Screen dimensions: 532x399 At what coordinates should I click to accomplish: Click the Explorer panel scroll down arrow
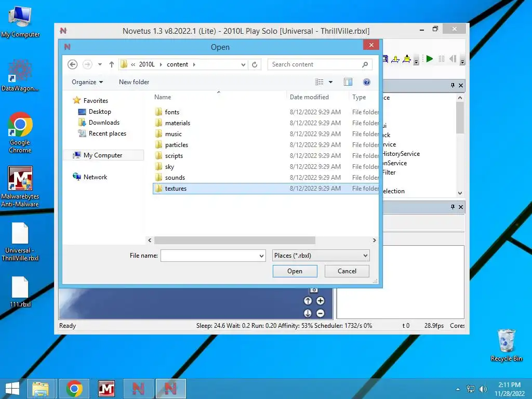click(460, 193)
